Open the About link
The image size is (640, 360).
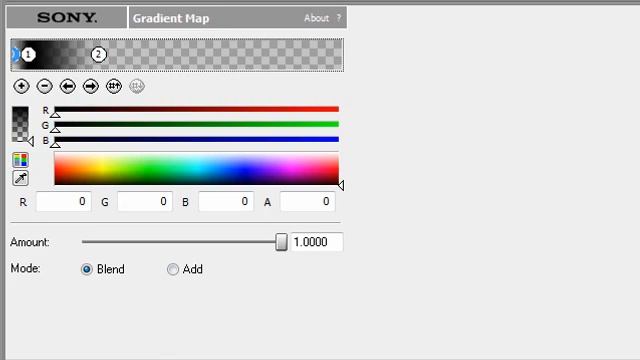pos(316,18)
